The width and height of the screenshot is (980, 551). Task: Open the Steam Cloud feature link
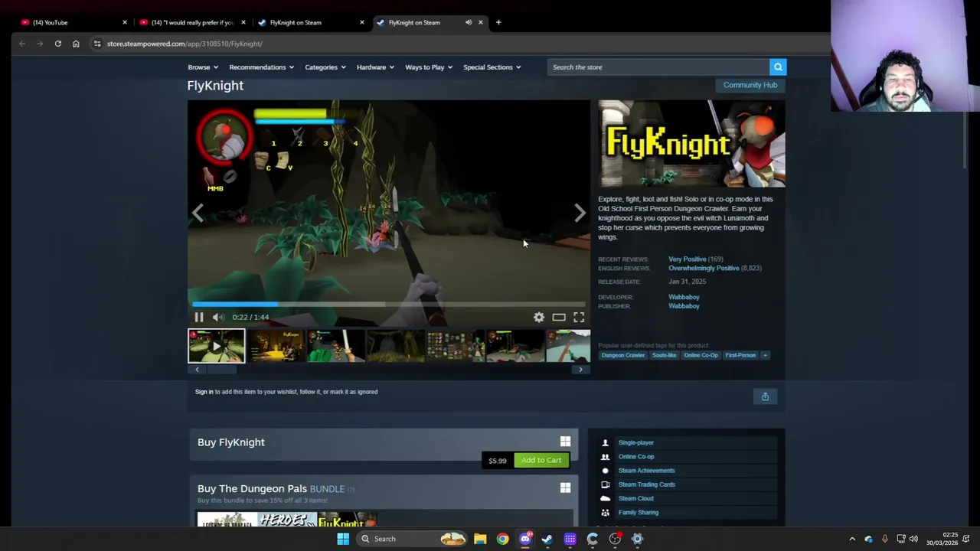[635, 498]
